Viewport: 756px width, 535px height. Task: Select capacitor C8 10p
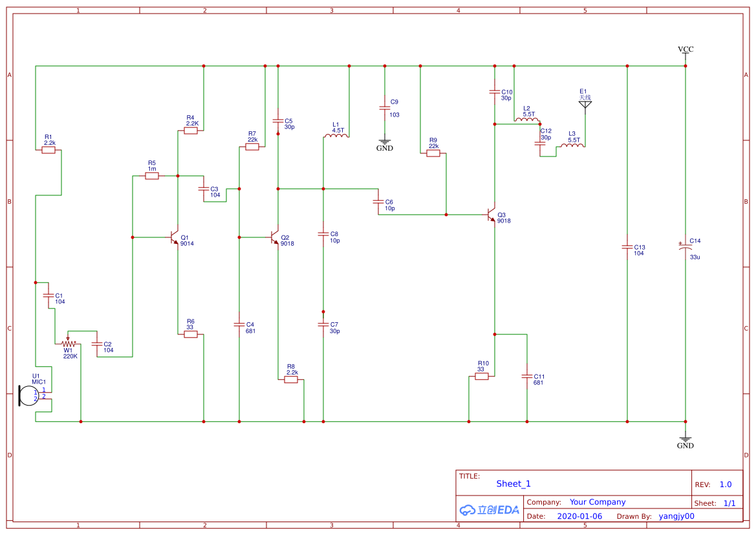323,234
